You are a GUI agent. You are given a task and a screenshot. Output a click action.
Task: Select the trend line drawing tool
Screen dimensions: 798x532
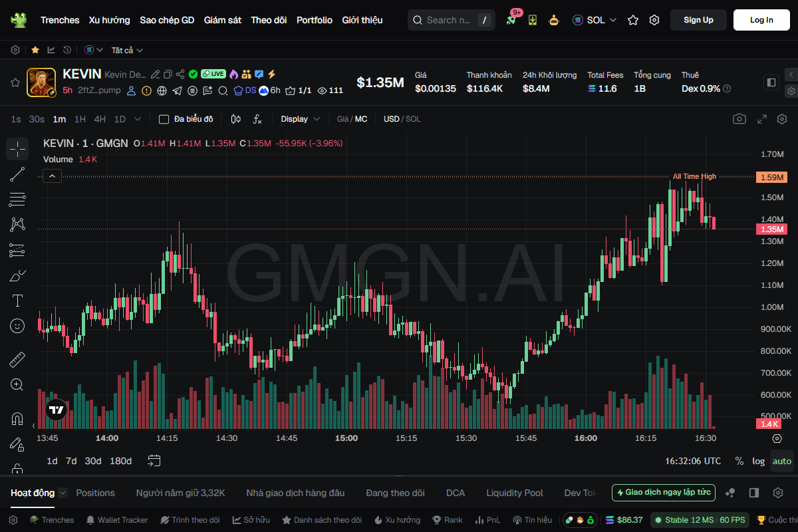17,174
